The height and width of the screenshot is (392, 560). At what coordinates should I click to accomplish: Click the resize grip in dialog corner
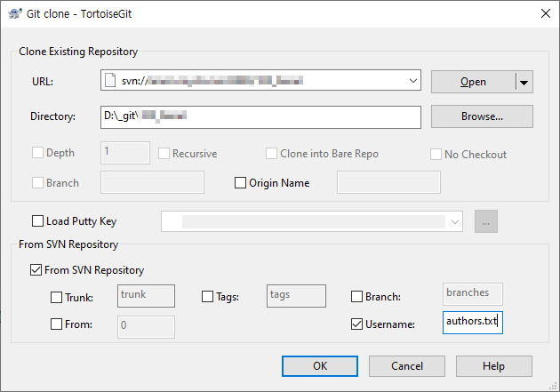(x=554, y=386)
